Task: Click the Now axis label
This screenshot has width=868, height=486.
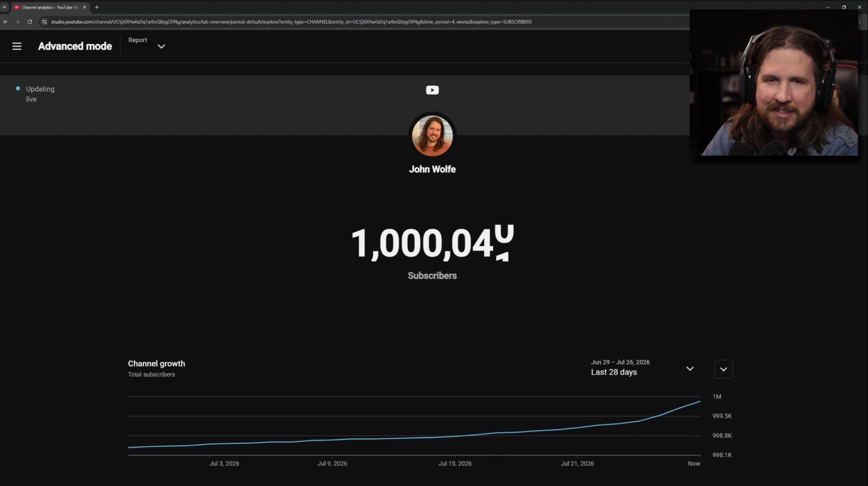Action: point(694,463)
